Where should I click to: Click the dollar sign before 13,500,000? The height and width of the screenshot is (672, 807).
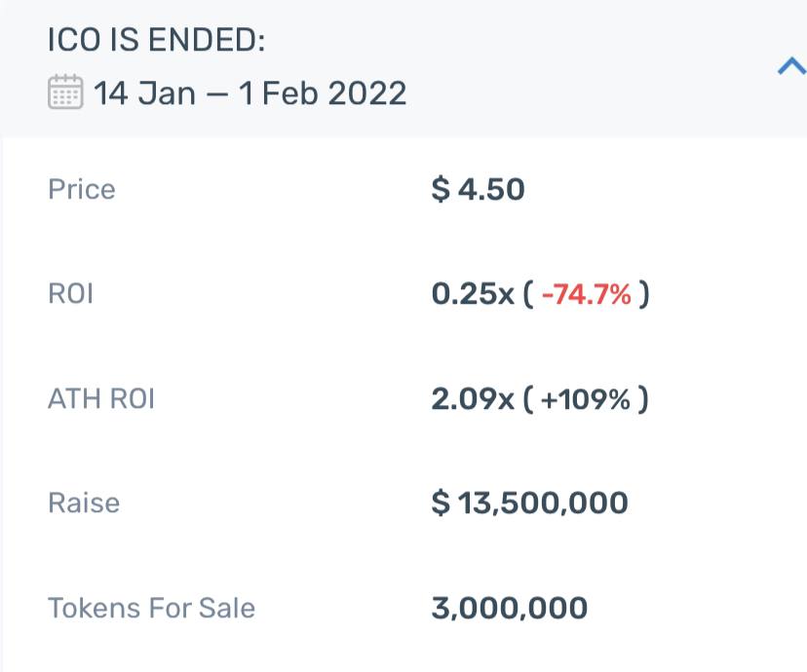(441, 503)
